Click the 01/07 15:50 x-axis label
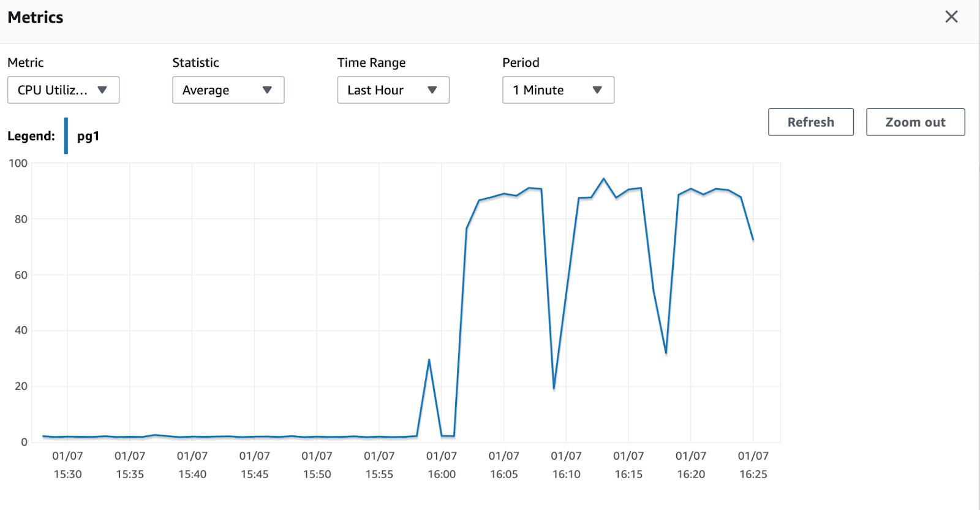 pyautogui.click(x=317, y=465)
